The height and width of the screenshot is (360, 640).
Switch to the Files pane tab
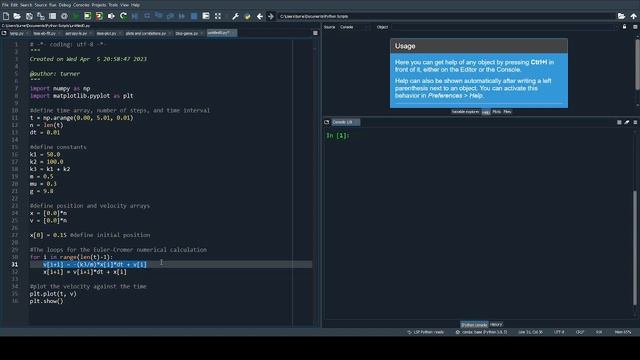tap(507, 112)
